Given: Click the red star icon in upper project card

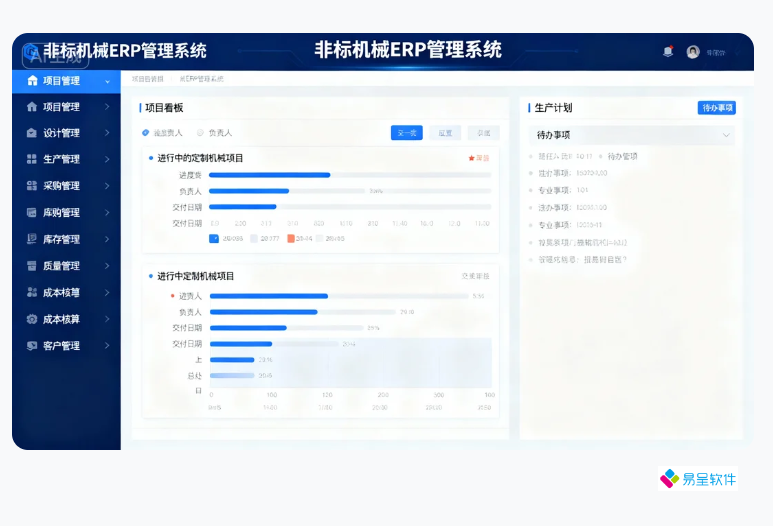Looking at the screenshot, I should click(471, 158).
